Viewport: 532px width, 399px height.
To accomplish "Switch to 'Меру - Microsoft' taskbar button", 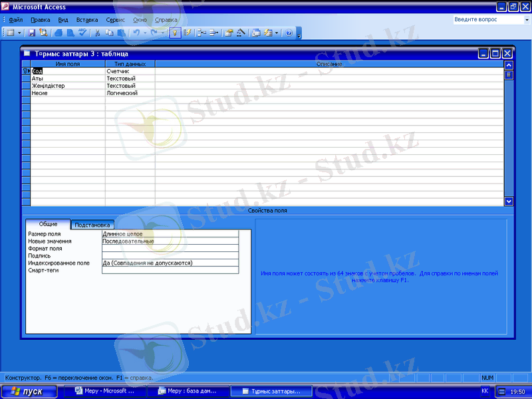I will point(105,391).
